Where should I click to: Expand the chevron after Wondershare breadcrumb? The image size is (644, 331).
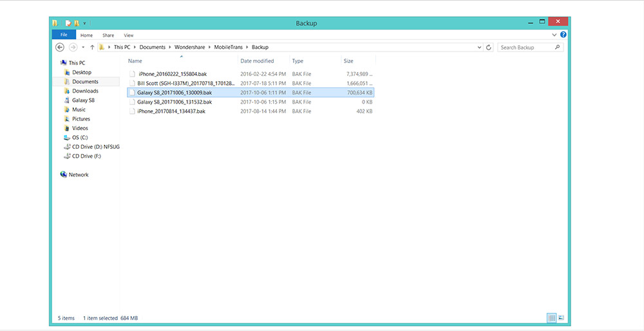coord(210,47)
